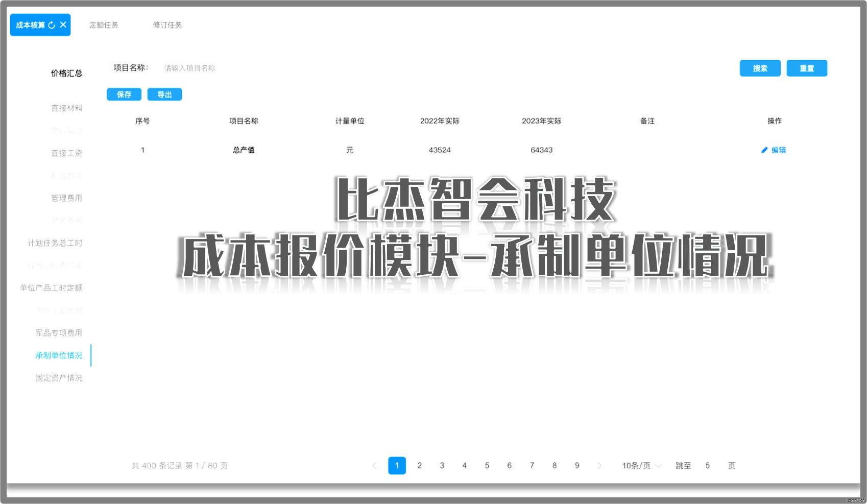Select 承制单位情况 in the sidebar

(x=59, y=355)
